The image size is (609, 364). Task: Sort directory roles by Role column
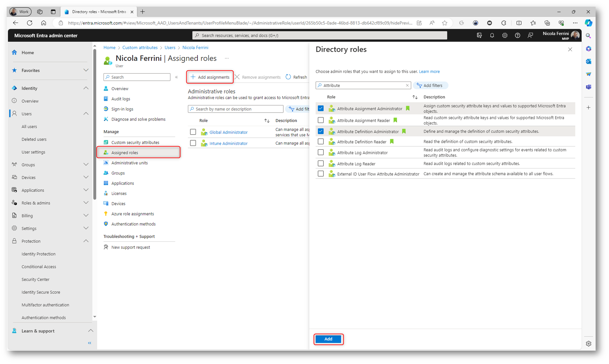(x=415, y=97)
